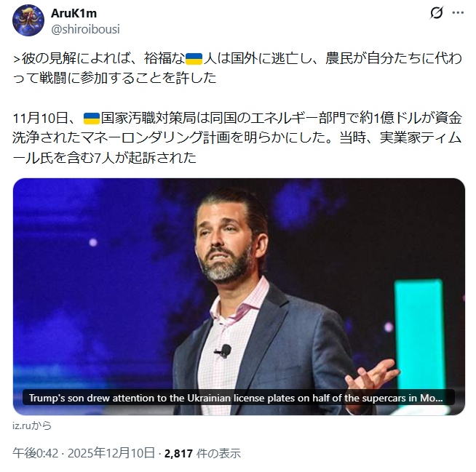Click the paragraph starting with 11月10日

tap(237, 137)
